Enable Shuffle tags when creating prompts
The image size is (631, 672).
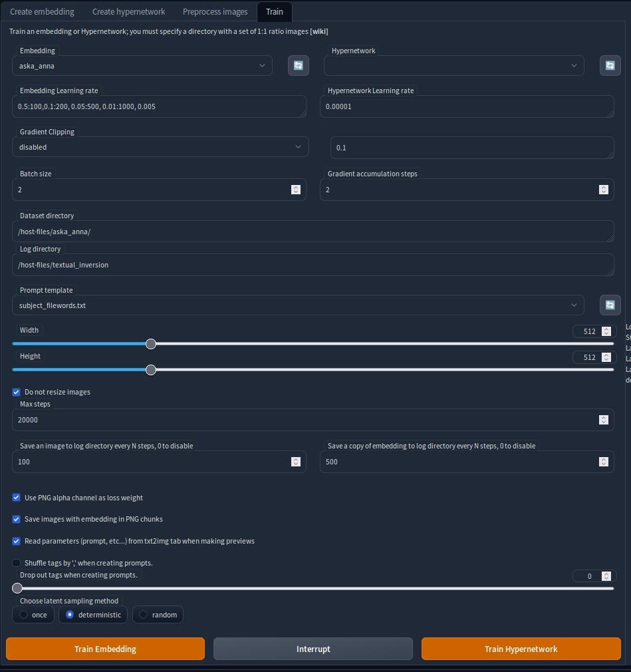click(x=16, y=563)
